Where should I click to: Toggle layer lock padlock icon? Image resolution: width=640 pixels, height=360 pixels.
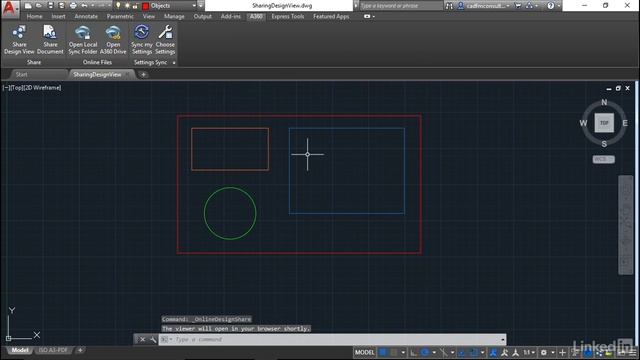136,6
